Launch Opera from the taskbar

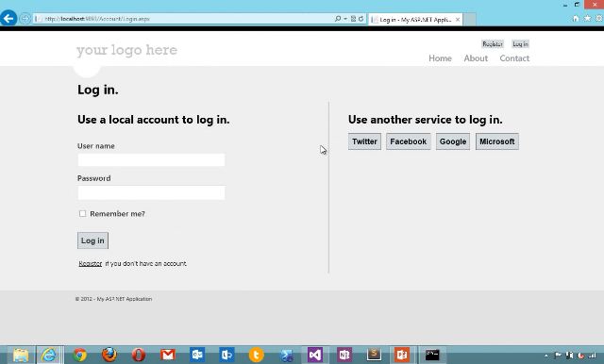point(139,355)
